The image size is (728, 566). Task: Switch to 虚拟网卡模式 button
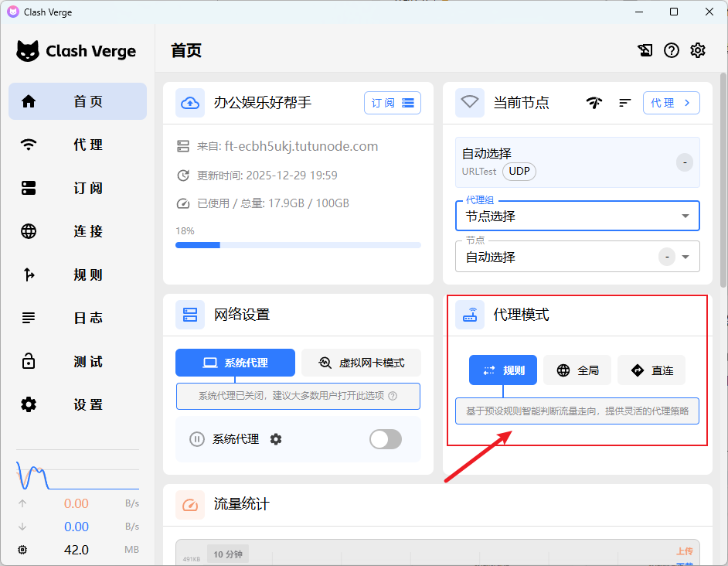[362, 363]
